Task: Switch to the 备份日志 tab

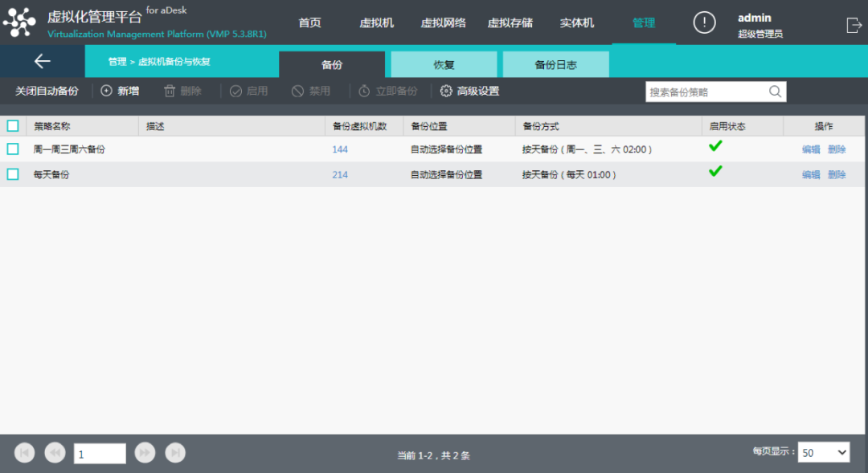Action: pyautogui.click(x=555, y=65)
